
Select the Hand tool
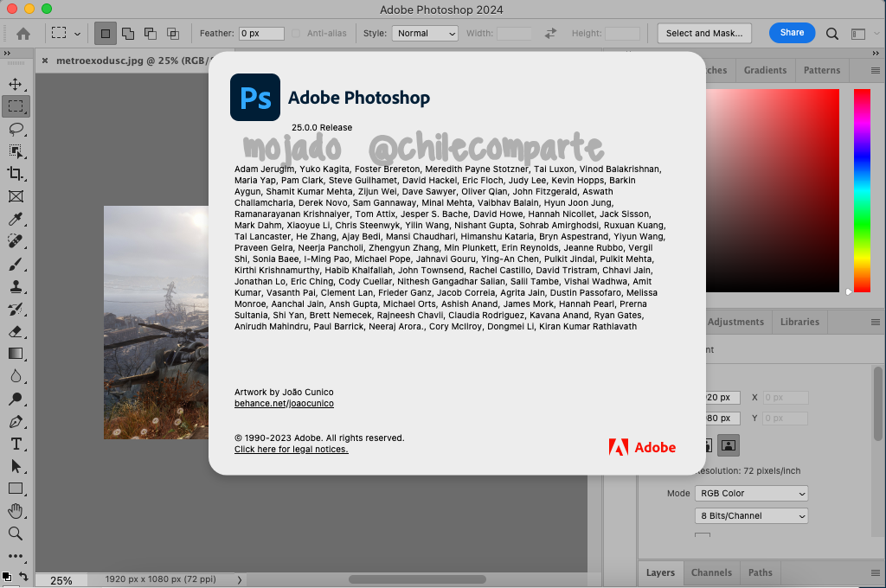click(16, 511)
